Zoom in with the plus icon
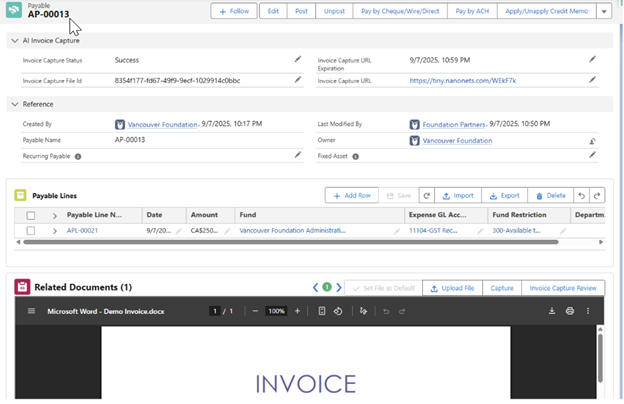 297,311
